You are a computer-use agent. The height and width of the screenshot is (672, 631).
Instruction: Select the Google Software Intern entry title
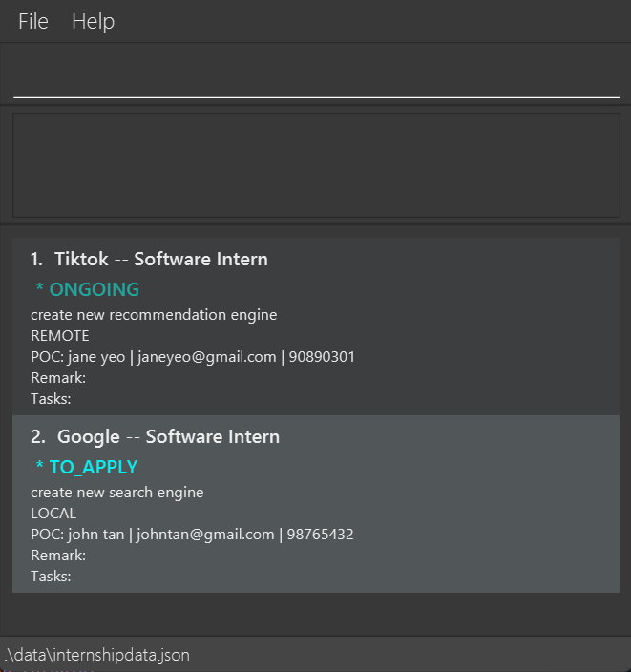[155, 436]
